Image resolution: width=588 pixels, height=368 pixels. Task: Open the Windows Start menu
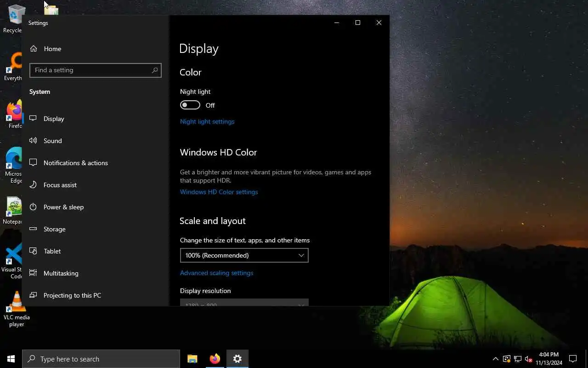(x=11, y=359)
